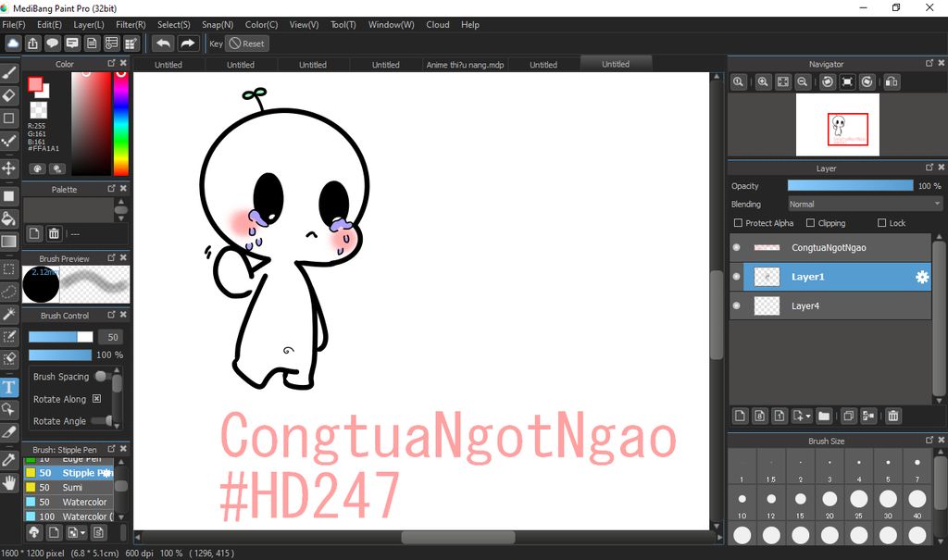Image resolution: width=948 pixels, height=560 pixels.
Task: Click the Undo arrow in toolbar
Action: pyautogui.click(x=163, y=44)
